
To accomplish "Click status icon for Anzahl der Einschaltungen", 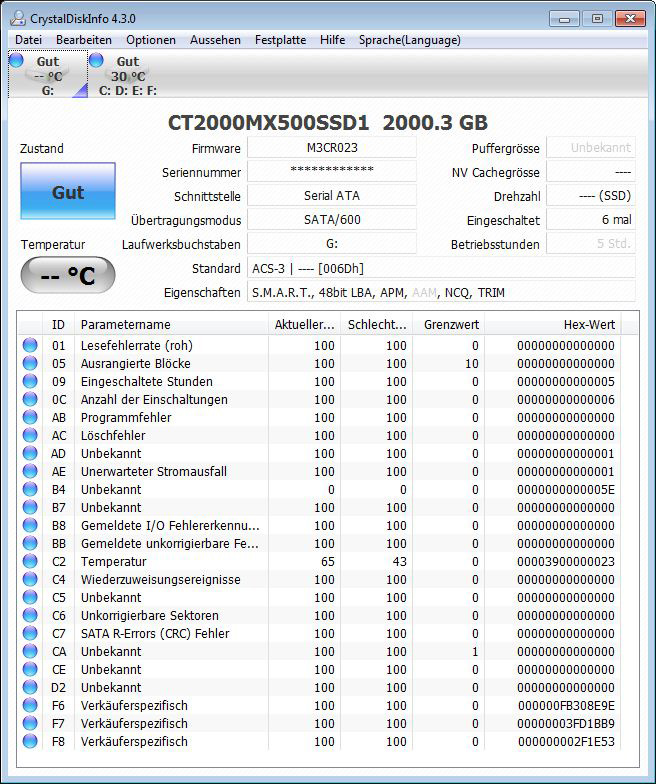I will pyautogui.click(x=30, y=399).
